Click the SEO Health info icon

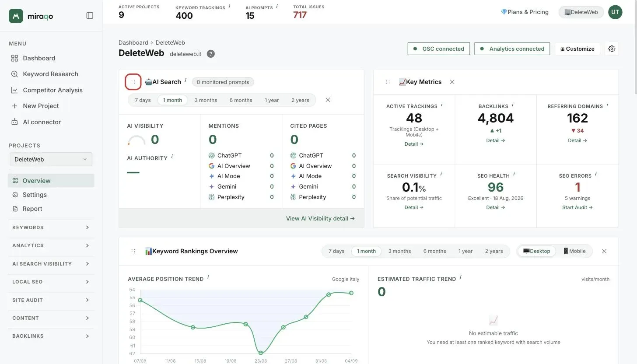[514, 174]
